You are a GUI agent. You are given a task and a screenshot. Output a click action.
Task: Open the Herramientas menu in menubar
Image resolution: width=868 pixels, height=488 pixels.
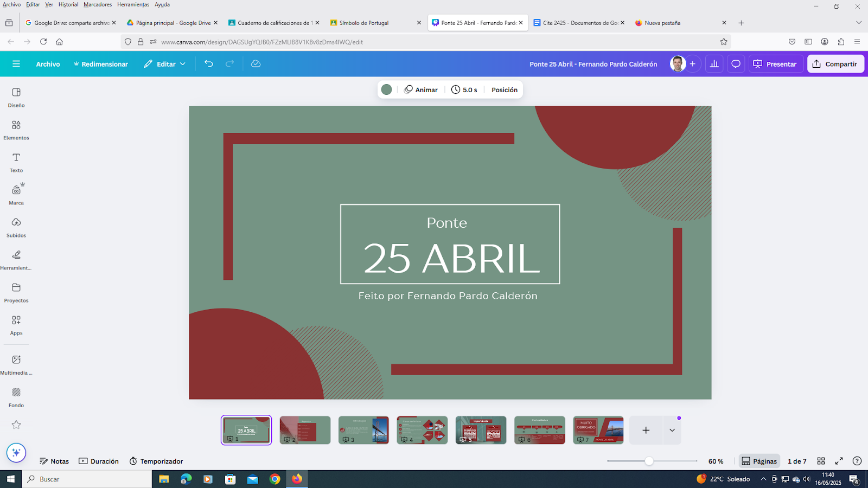point(133,4)
